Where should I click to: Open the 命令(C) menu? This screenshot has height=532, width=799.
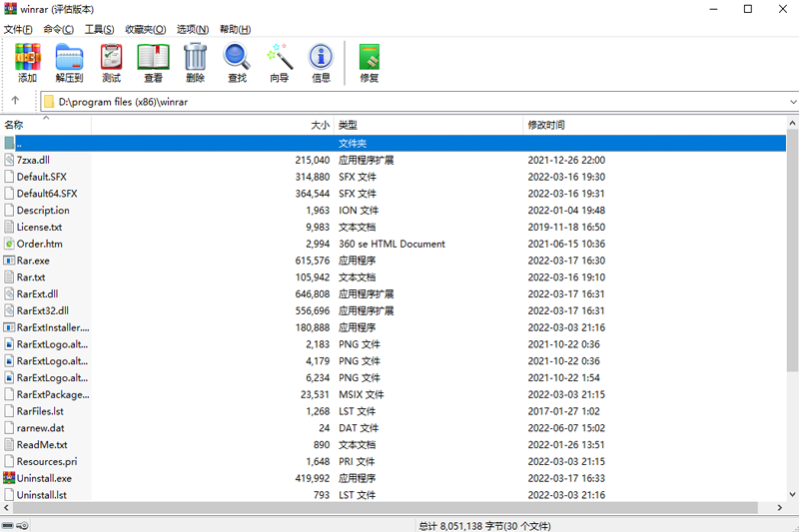point(58,30)
